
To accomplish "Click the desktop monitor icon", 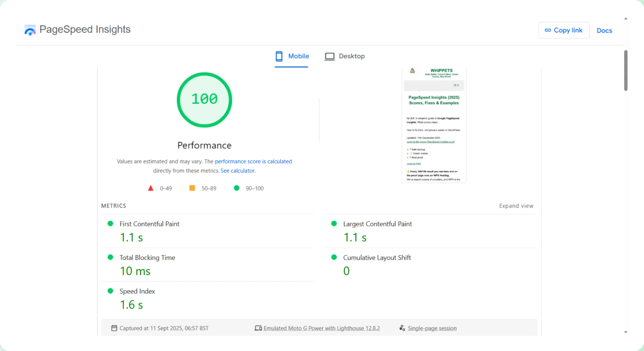I will pyautogui.click(x=330, y=56).
